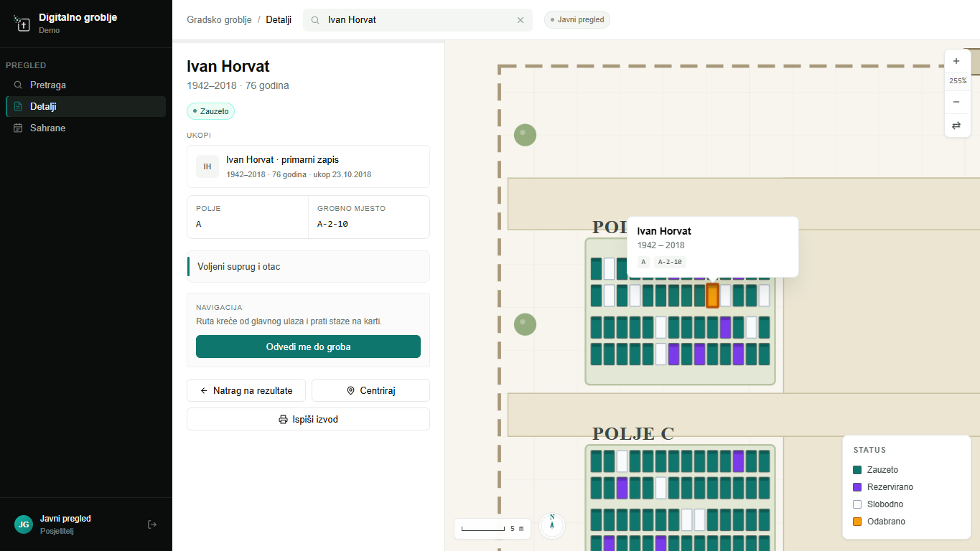The height and width of the screenshot is (551, 980).
Task: Click the POLJE C label on the map
Action: pos(633,433)
